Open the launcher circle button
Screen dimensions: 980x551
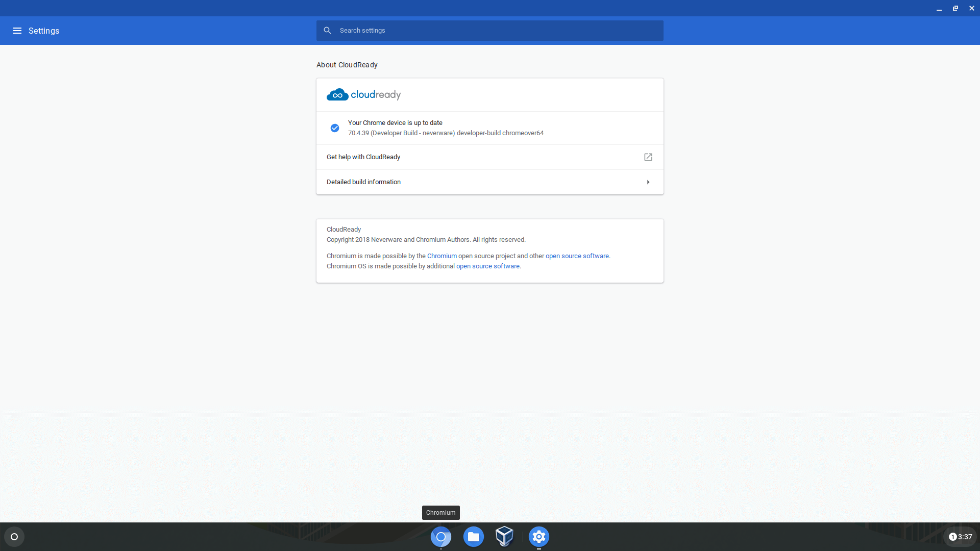click(x=14, y=537)
